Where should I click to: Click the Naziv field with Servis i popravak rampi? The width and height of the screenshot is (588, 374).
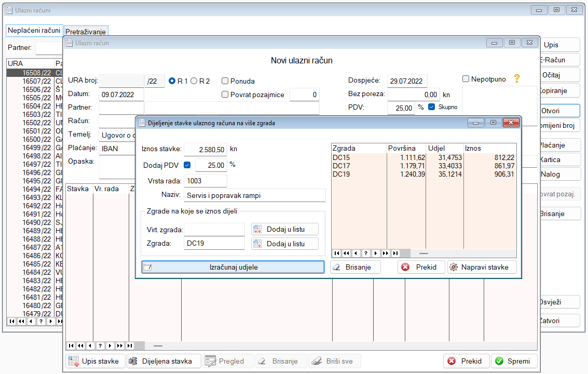[254, 195]
